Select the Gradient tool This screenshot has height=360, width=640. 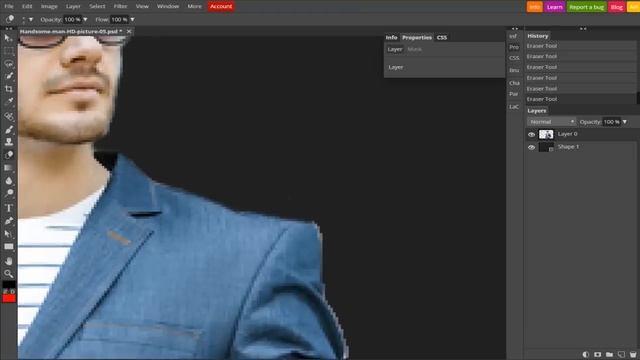coord(8,168)
